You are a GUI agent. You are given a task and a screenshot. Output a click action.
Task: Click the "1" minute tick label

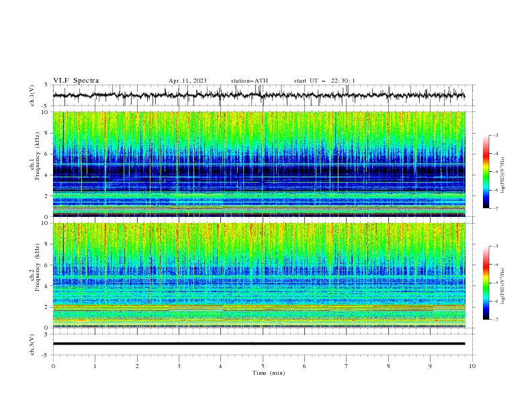point(95,366)
